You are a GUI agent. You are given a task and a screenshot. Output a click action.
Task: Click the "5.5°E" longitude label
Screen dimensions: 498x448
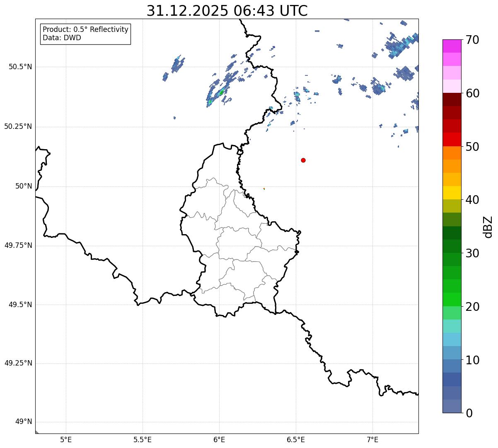coord(143,440)
